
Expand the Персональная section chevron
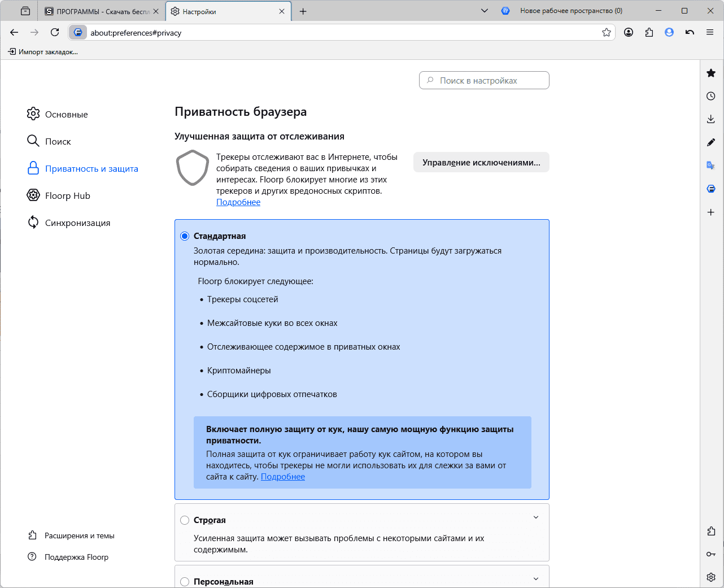coord(536,579)
